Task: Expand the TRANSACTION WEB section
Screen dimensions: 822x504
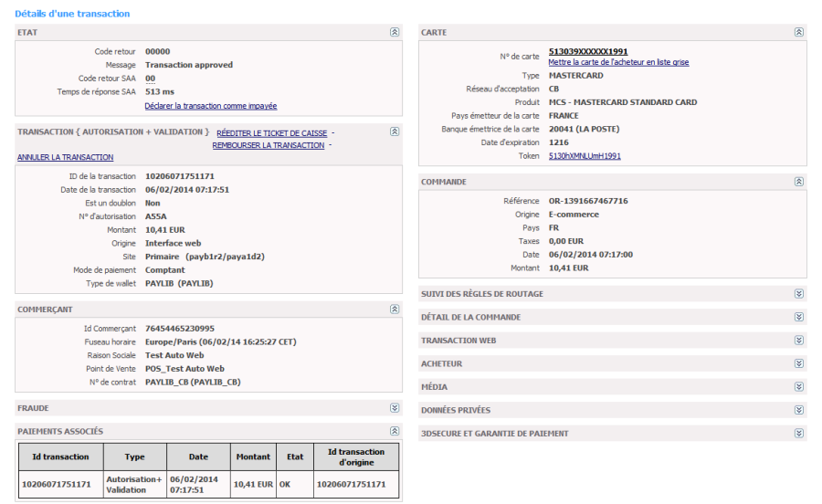Action: pyautogui.click(x=799, y=340)
